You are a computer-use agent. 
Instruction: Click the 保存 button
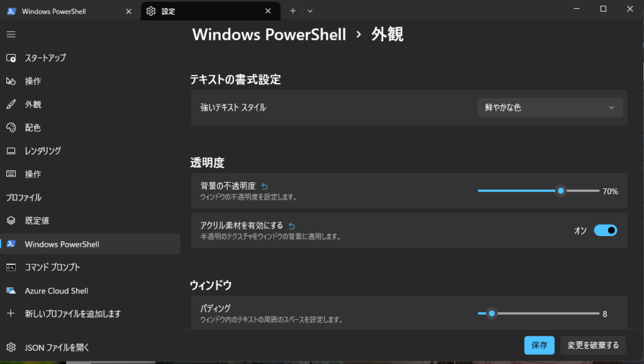(x=539, y=346)
